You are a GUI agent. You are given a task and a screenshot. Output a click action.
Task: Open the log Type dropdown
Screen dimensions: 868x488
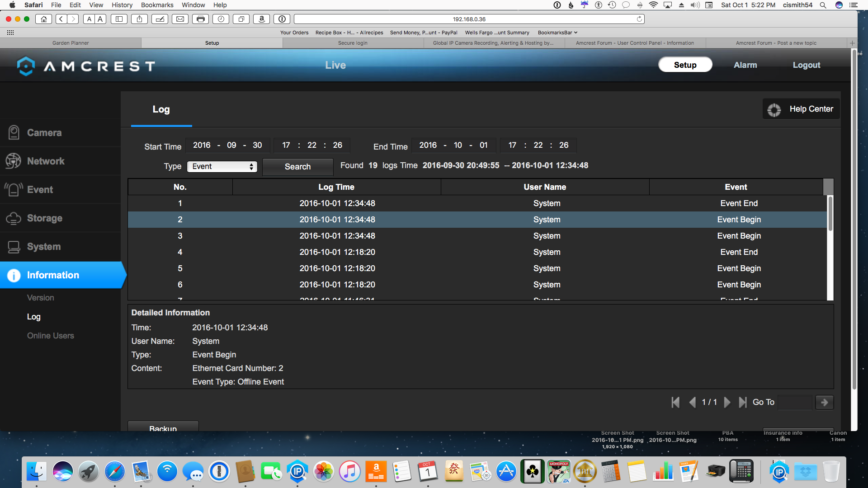pyautogui.click(x=222, y=167)
